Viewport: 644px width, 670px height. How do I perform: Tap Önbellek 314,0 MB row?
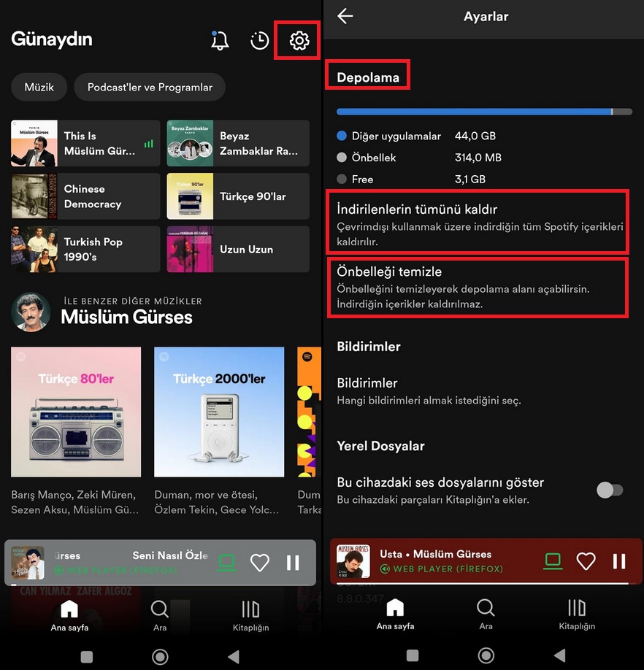(419, 158)
